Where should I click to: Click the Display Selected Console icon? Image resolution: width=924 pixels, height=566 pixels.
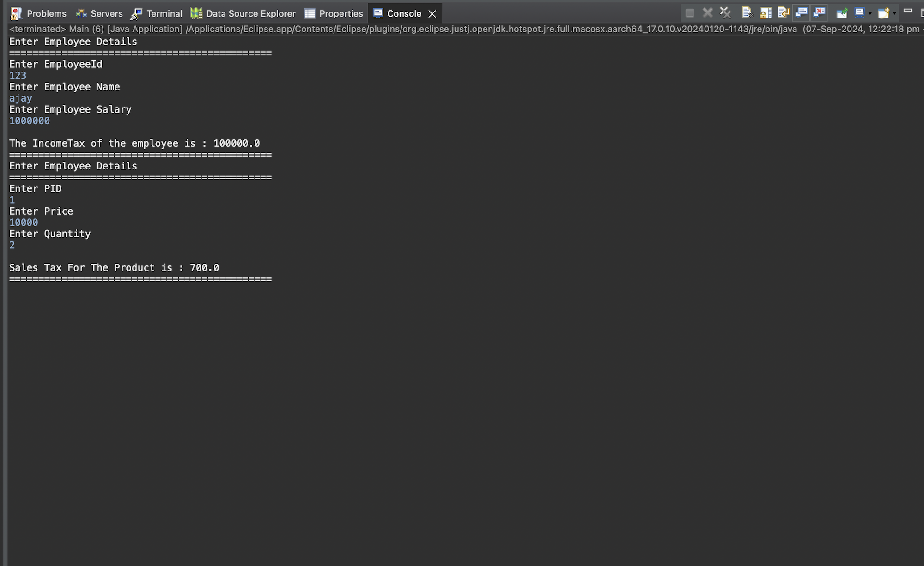pos(859,13)
